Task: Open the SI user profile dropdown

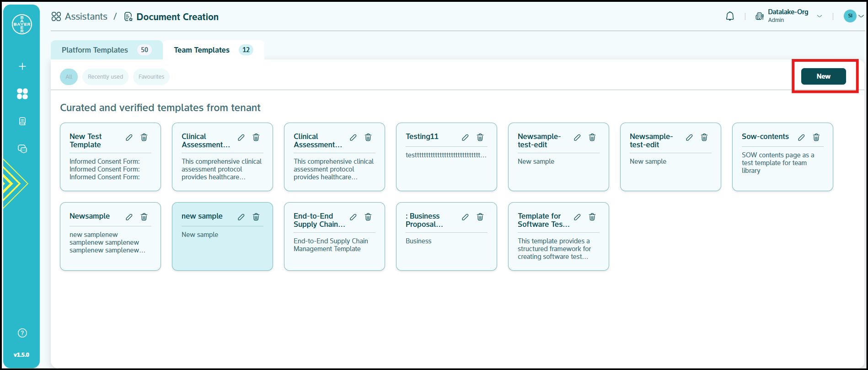Action: [x=853, y=16]
